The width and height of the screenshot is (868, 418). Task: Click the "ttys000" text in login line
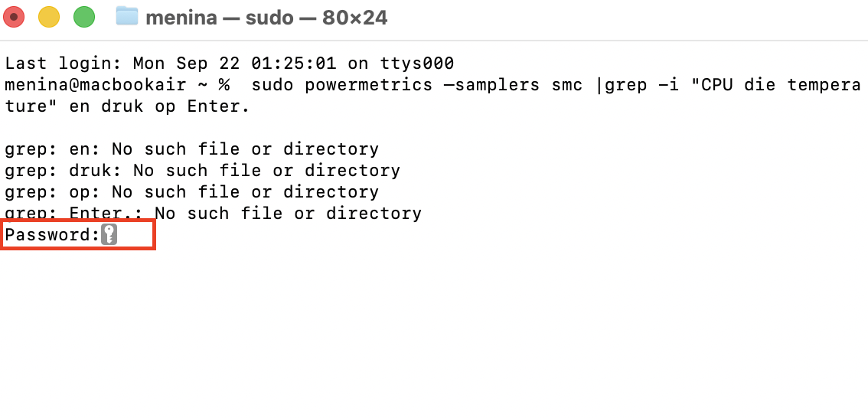pyautogui.click(x=416, y=64)
